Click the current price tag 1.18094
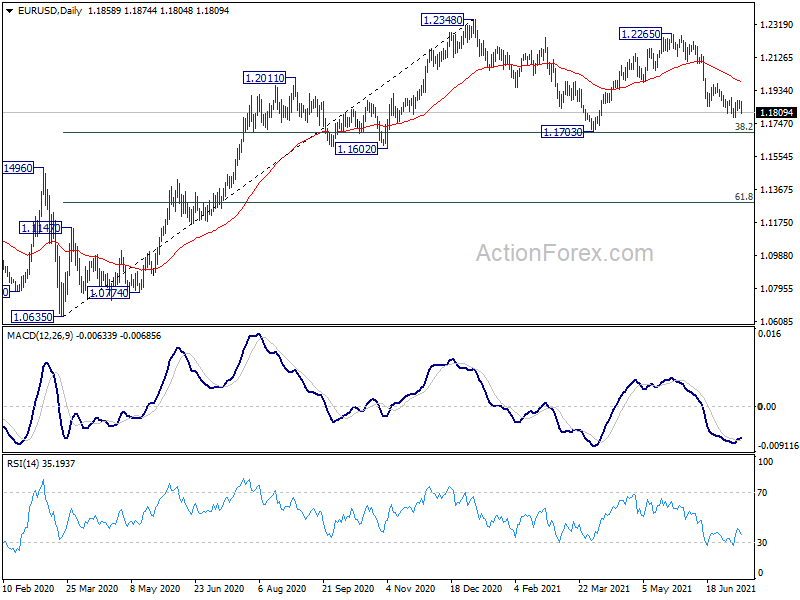800x600 pixels. (x=777, y=112)
